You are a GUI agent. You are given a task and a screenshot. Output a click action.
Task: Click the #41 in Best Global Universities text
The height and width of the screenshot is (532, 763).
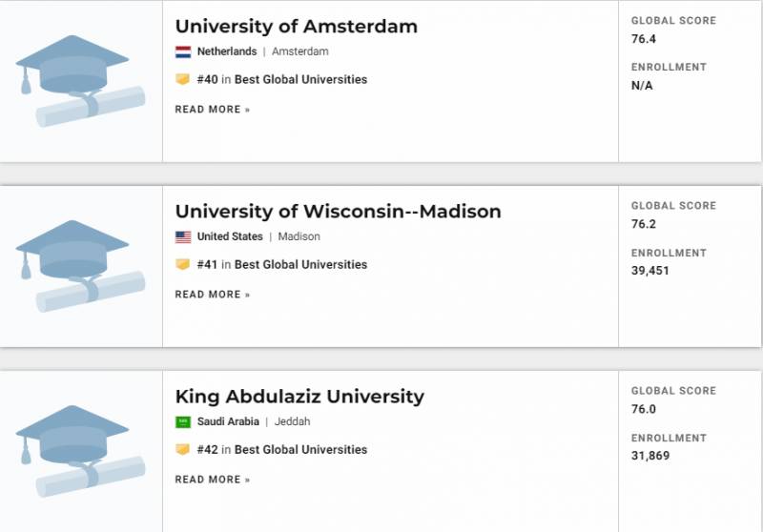coord(281,265)
